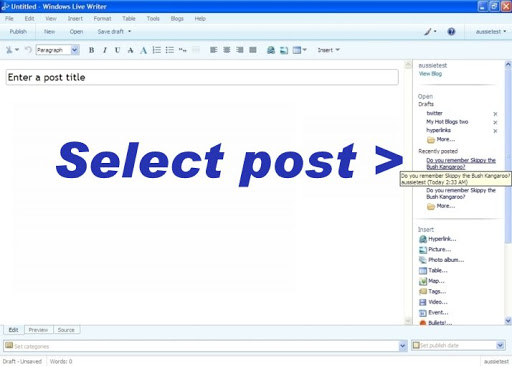Align text right in toolbar
Screen dimensions: 512x366
click(240, 50)
